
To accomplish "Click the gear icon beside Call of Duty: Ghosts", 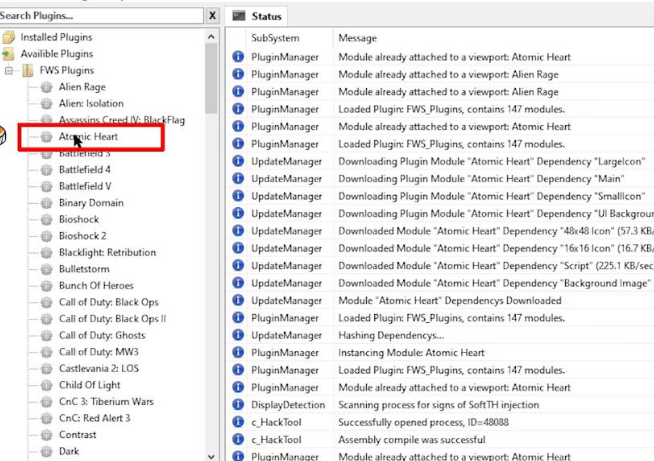I will point(47,335).
